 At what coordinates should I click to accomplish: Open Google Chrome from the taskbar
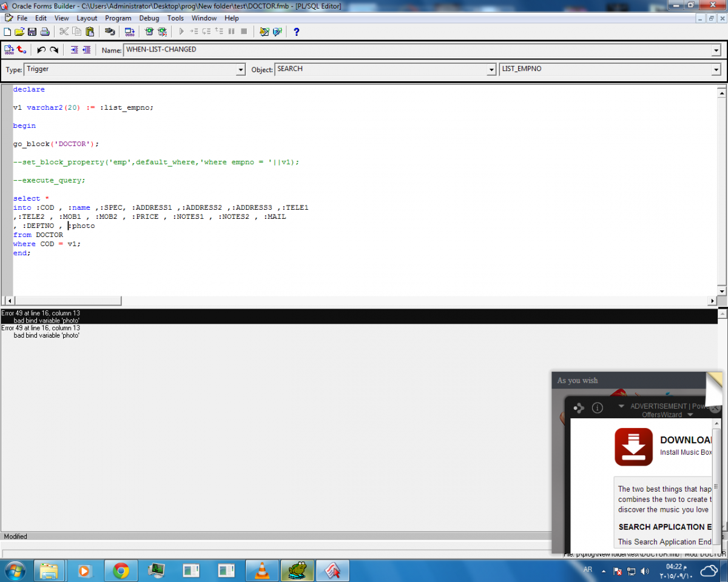(121, 570)
